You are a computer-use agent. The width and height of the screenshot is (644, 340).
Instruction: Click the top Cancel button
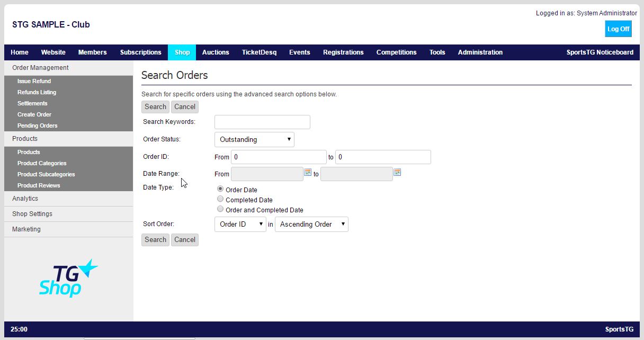pos(185,106)
